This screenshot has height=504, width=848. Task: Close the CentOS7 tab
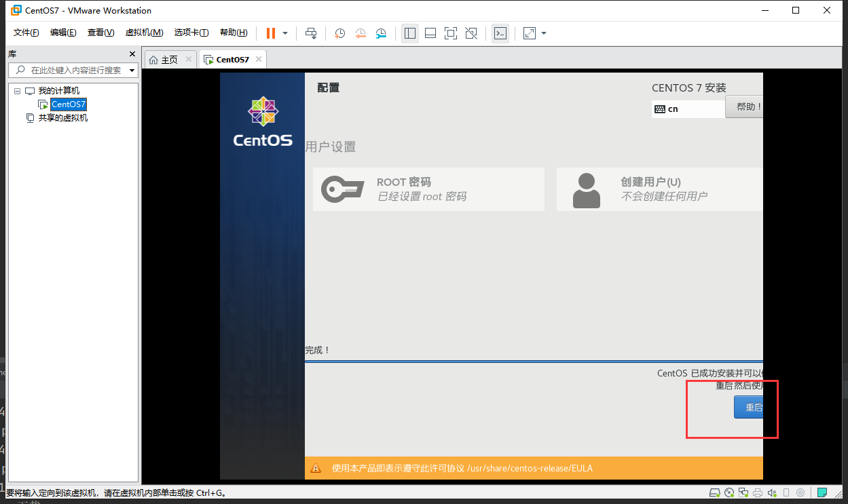pyautogui.click(x=258, y=60)
